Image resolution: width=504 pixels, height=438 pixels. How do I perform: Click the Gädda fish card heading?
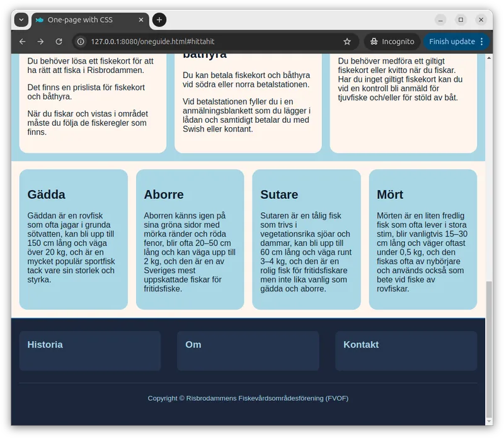pyautogui.click(x=46, y=194)
